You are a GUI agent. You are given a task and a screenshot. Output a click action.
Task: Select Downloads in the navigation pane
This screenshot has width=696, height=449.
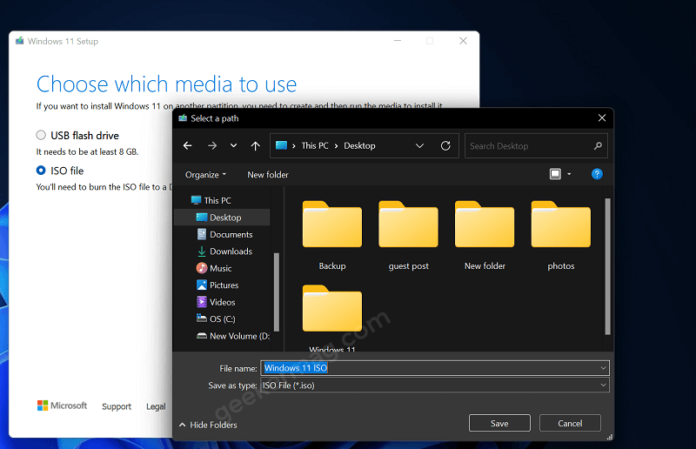tap(230, 251)
